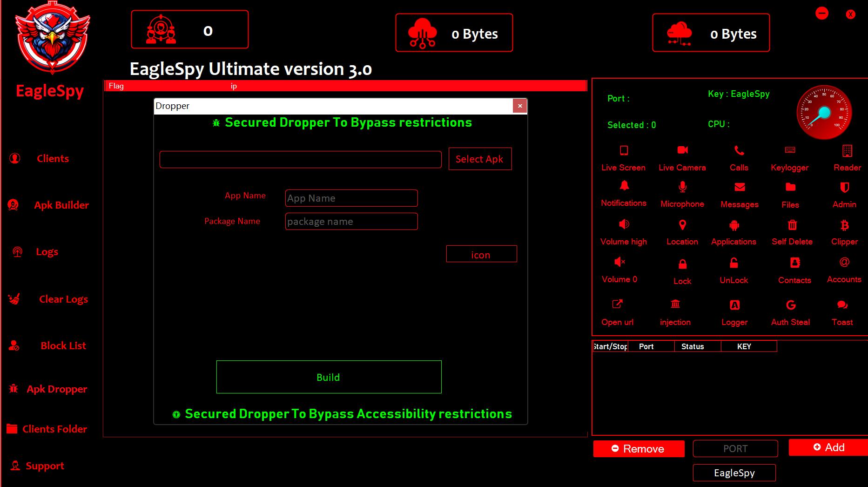Screen dimensions: 868x487
Task: Click the Status column header
Action: click(x=698, y=346)
